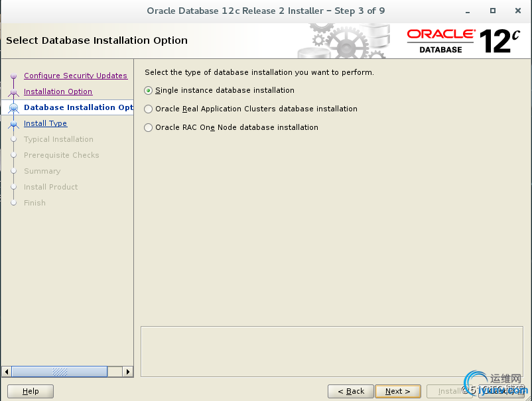
Task: Maximize the installer window
Action: 493,11
